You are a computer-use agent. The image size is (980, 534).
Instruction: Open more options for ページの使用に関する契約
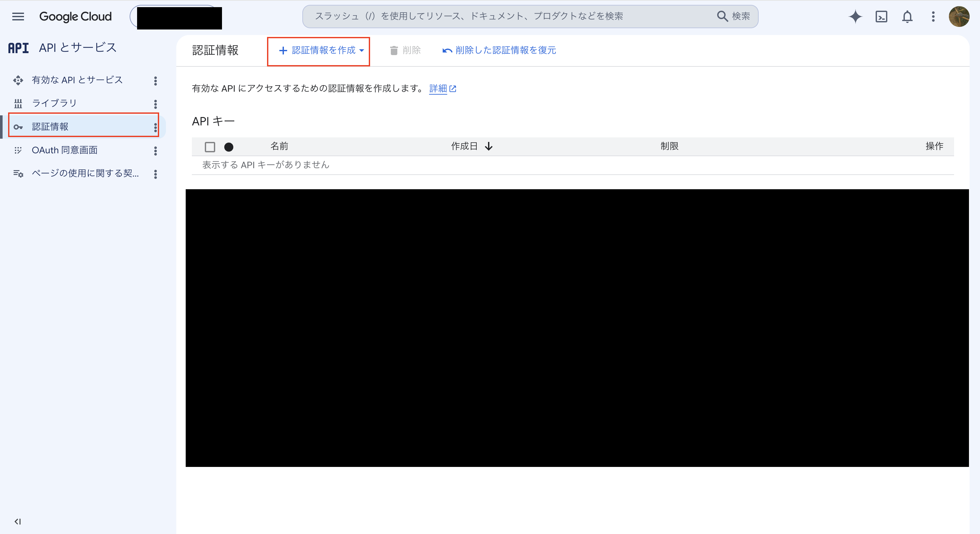155,174
